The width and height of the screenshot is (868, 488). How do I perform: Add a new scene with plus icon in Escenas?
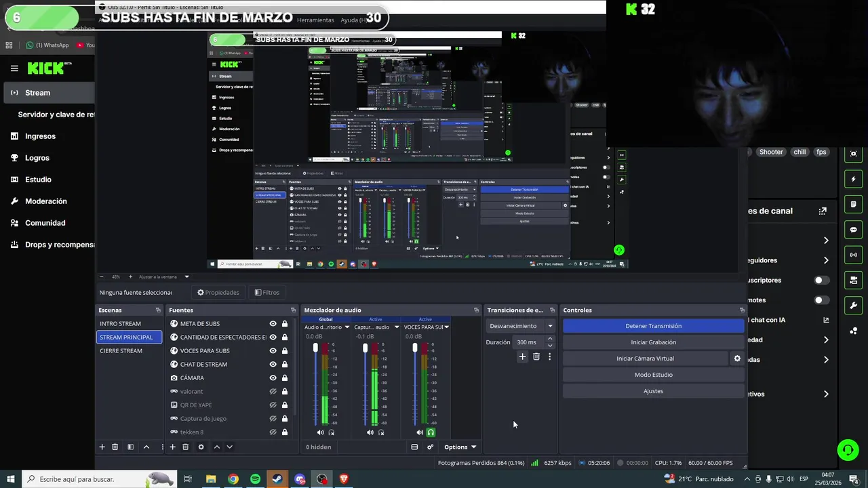point(102,447)
